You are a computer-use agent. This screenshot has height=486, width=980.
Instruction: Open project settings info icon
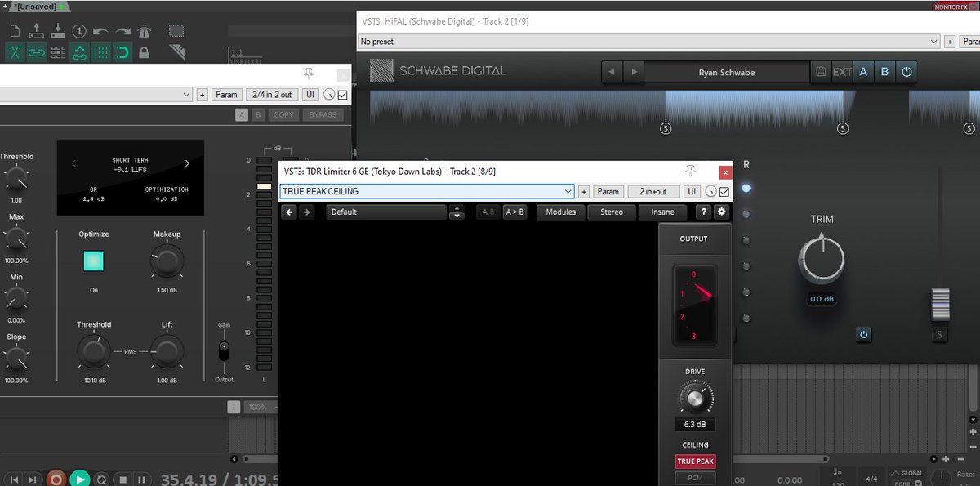tap(79, 32)
